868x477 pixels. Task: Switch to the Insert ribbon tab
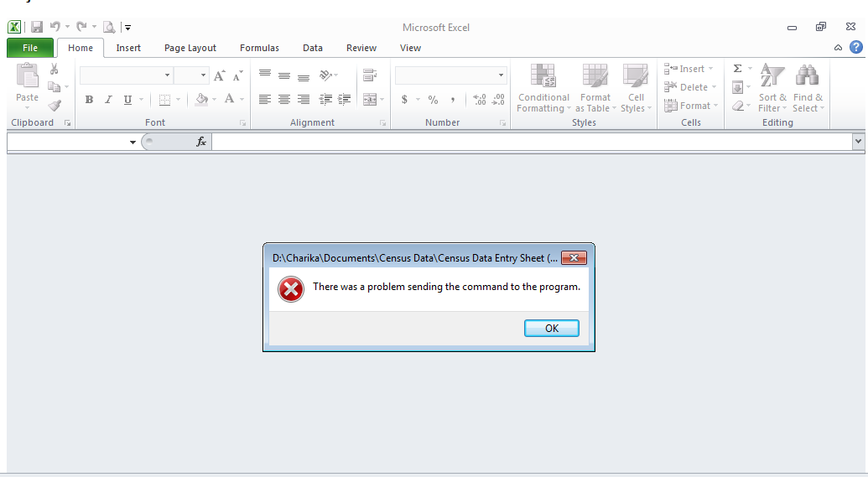(128, 48)
